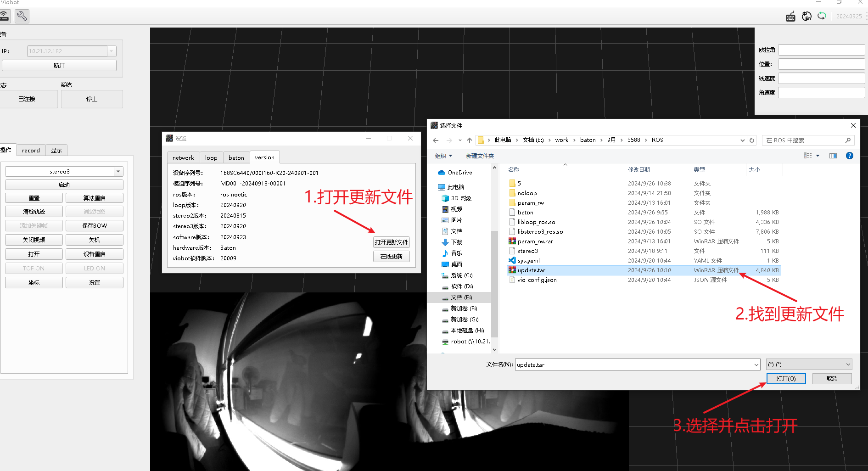The image size is (868, 471).
Task: Click the green sync icon in system tray
Action: [822, 16]
